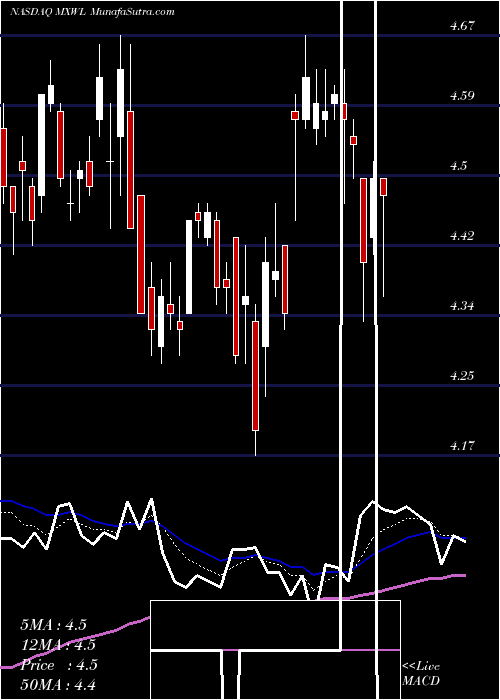
Task: Click the NASDAQ MXWL MunafaSutra.com title text
Action: tap(92, 12)
